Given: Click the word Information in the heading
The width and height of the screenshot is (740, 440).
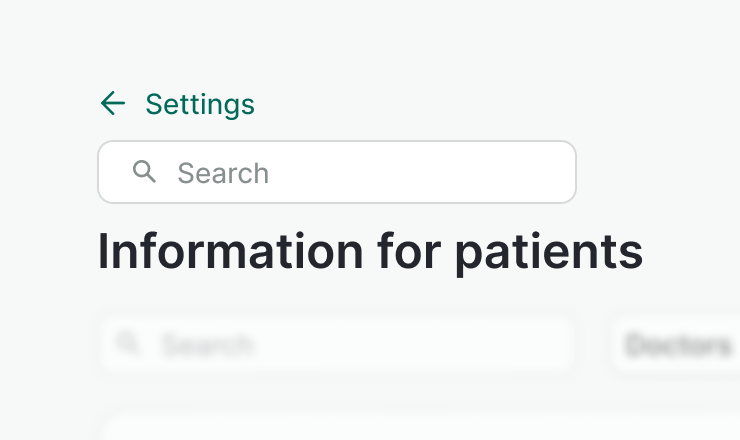Looking at the screenshot, I should pyautogui.click(x=231, y=252).
